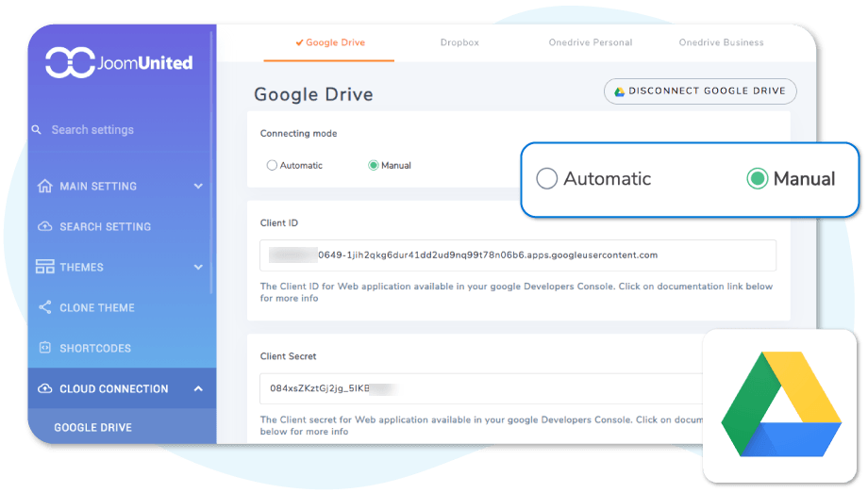
Task: Select the small Manual radio button
Action: click(374, 166)
